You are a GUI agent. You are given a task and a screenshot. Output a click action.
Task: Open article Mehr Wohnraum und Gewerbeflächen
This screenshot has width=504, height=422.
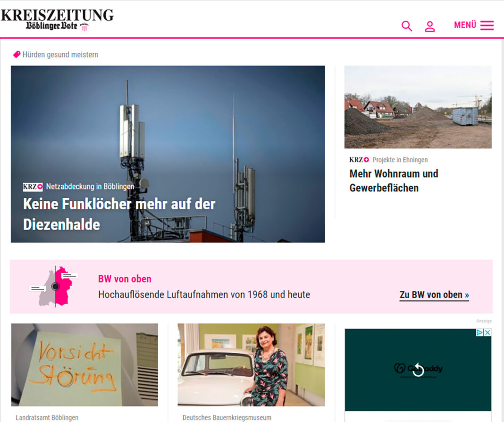394,181
